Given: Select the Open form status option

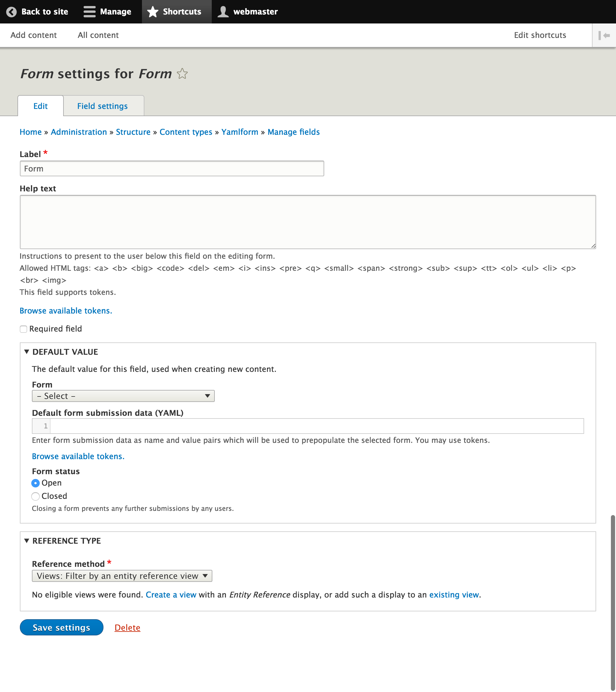Looking at the screenshot, I should click(35, 483).
